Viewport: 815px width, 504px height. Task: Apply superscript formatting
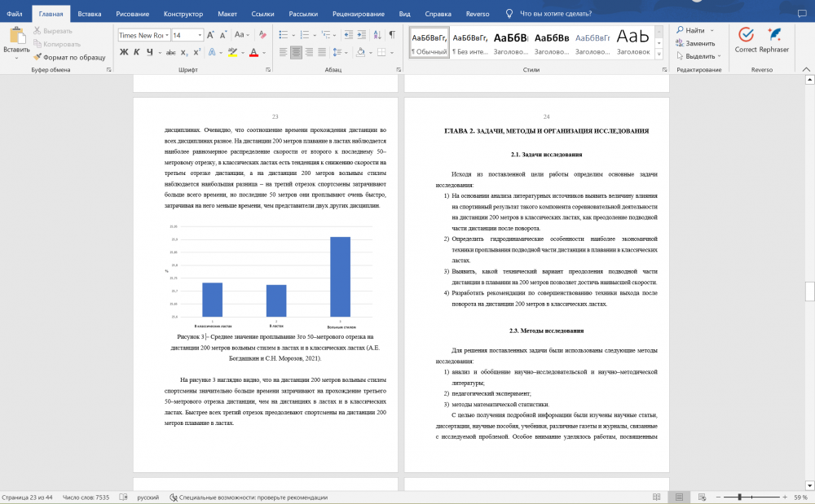[197, 52]
